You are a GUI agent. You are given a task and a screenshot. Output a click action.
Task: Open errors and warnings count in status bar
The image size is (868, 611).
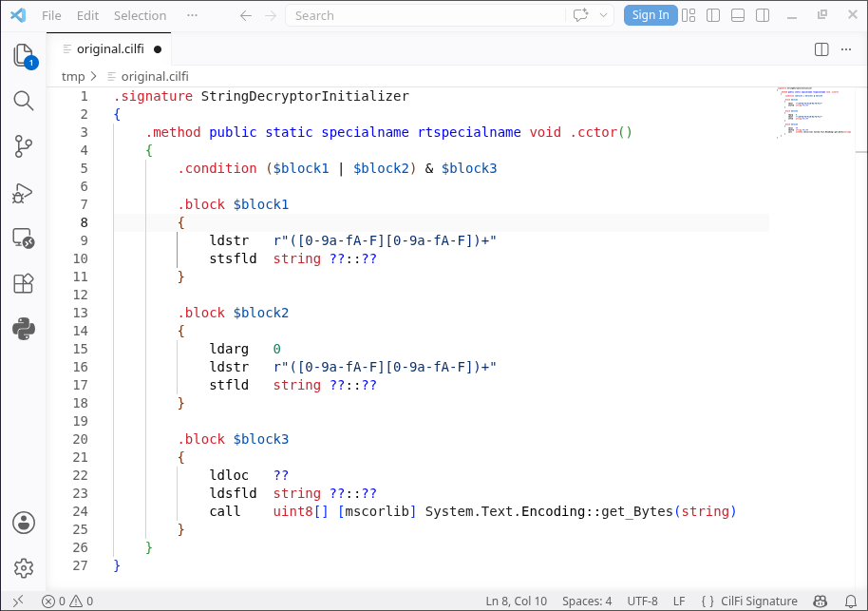tap(67, 601)
